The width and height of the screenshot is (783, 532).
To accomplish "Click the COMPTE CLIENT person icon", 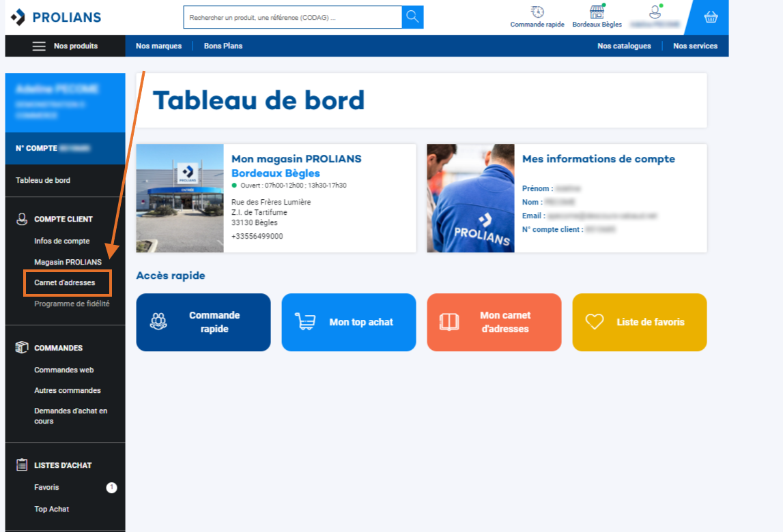I will click(22, 219).
